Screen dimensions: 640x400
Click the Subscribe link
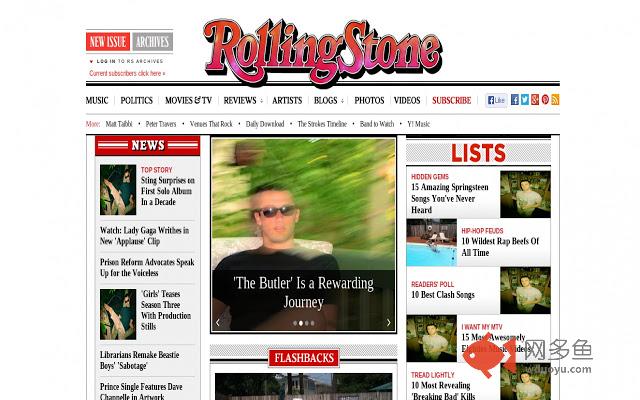pos(451,100)
